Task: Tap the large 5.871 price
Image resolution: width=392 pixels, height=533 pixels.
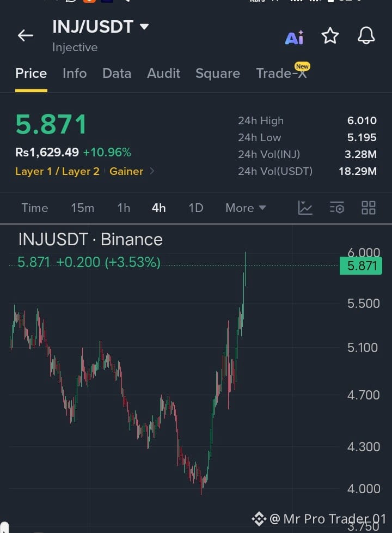Action: [52, 124]
